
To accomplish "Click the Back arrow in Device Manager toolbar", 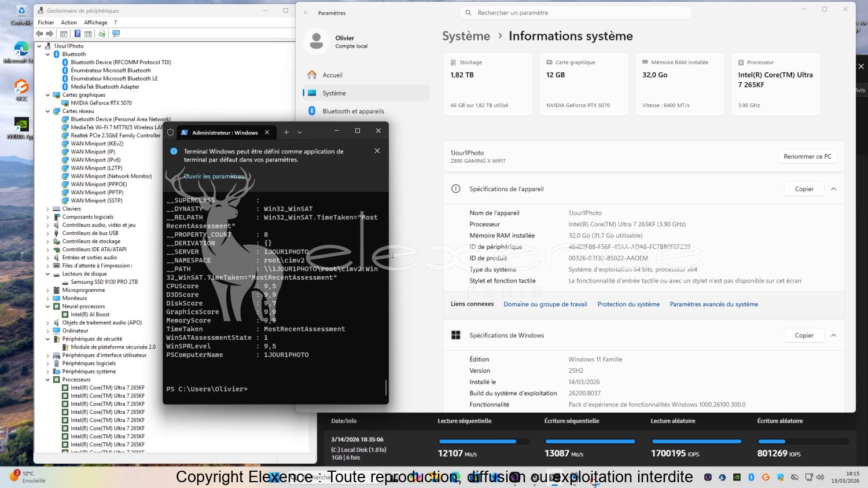I will [x=39, y=34].
